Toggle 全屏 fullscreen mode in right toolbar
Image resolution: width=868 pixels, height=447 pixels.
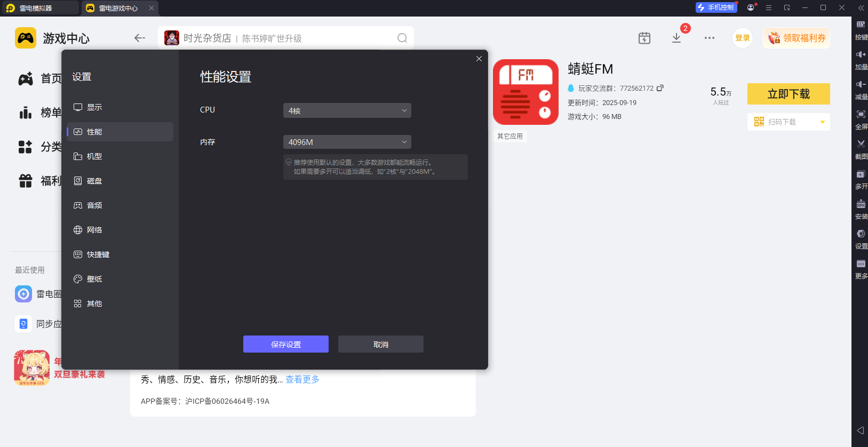pyautogui.click(x=861, y=119)
